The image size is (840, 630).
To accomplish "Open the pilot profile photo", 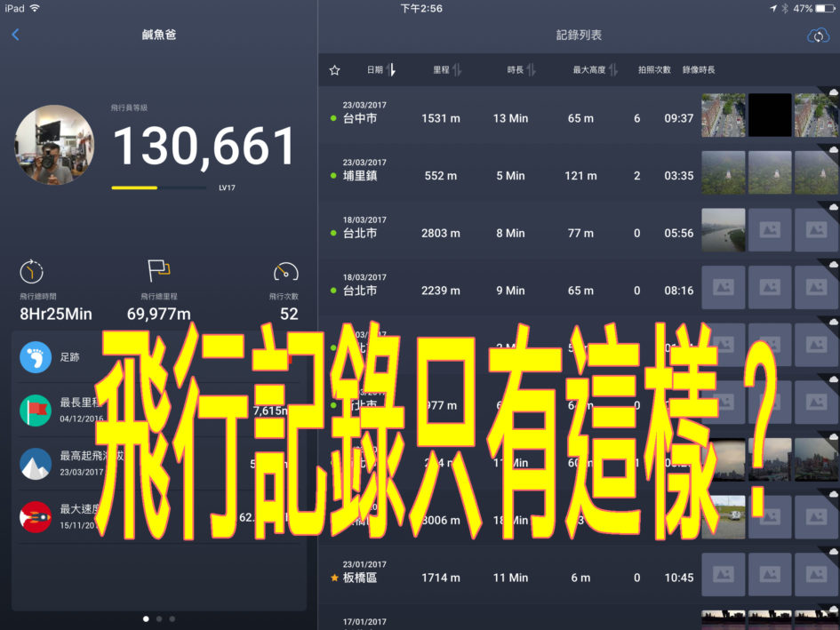I will [54, 145].
